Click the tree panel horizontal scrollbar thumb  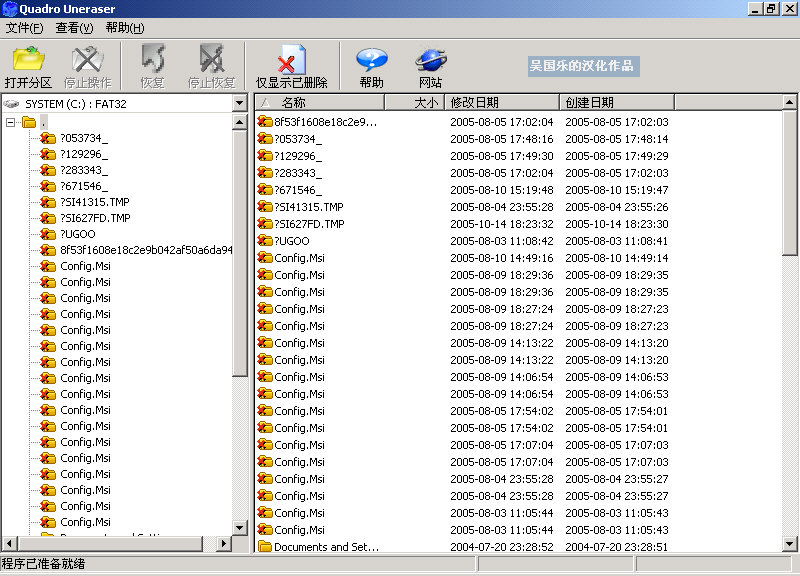pos(110,544)
